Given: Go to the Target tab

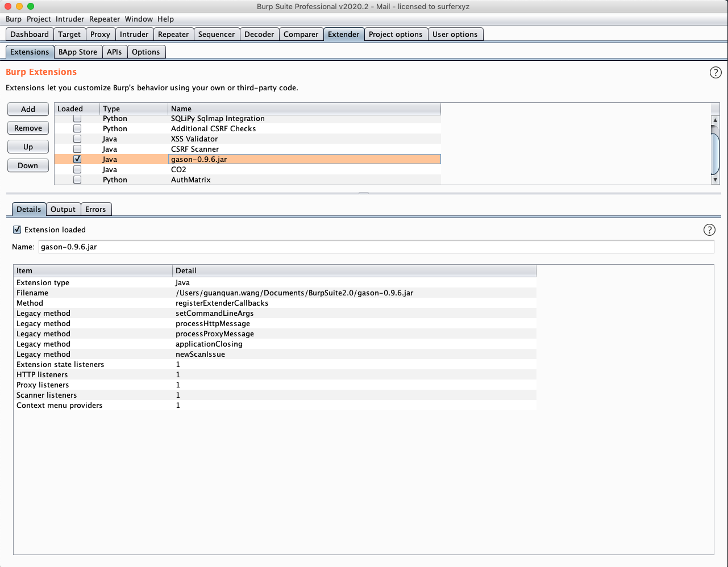Looking at the screenshot, I should coord(70,35).
